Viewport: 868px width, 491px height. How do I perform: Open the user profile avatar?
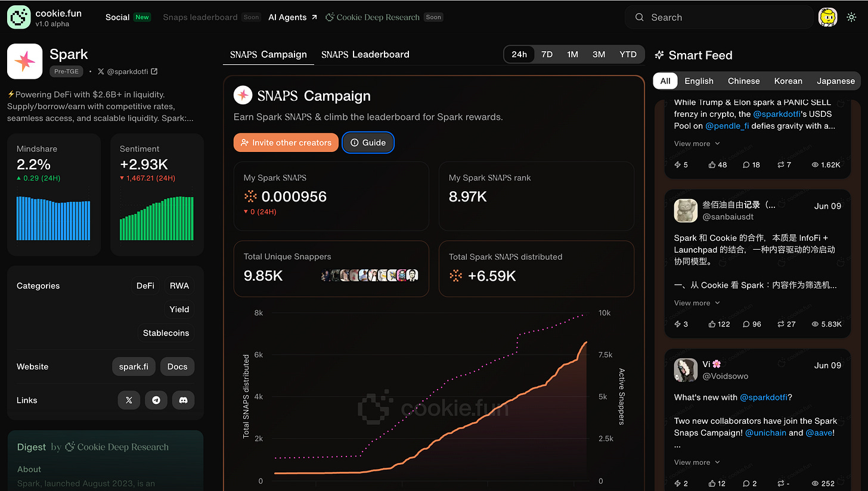828,17
